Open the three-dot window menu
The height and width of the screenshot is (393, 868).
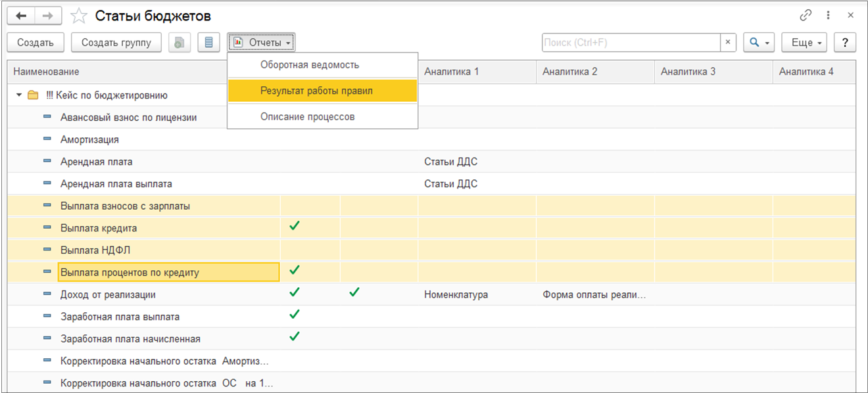828,15
